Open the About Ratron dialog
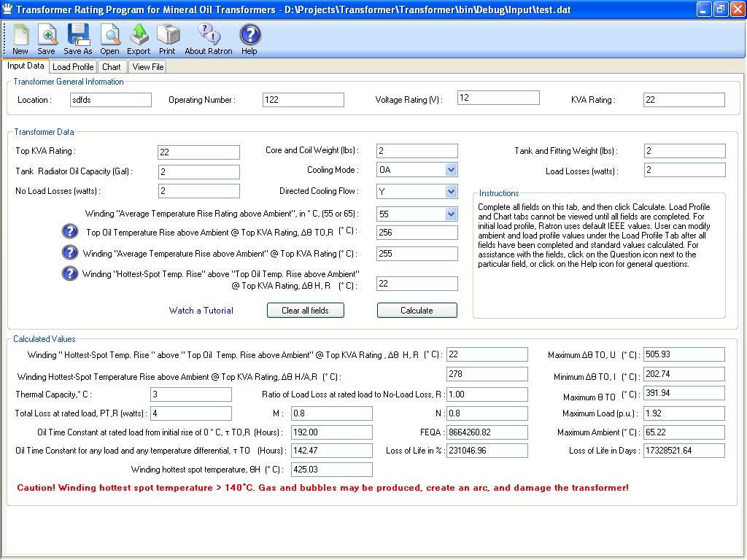 click(x=208, y=39)
